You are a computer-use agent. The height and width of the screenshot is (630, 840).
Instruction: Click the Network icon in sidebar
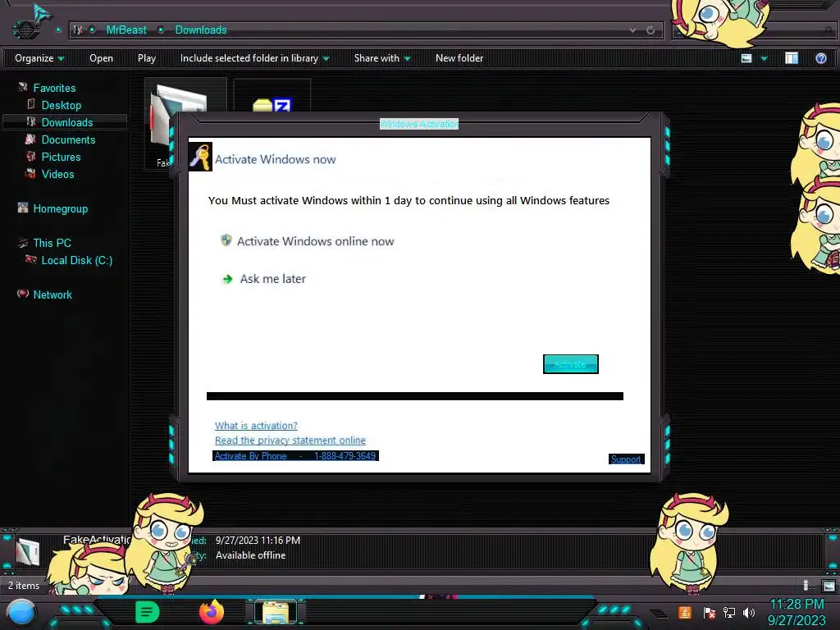[22, 293]
